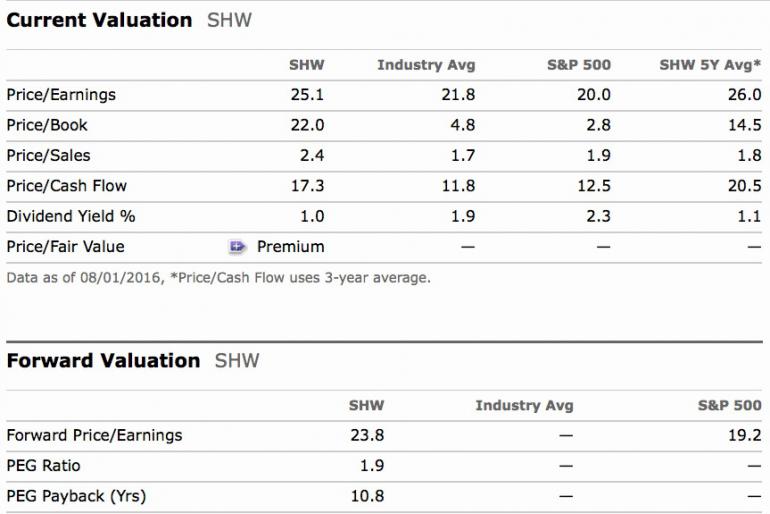Click SHW ticker beside Current Valuation heading

click(x=229, y=20)
